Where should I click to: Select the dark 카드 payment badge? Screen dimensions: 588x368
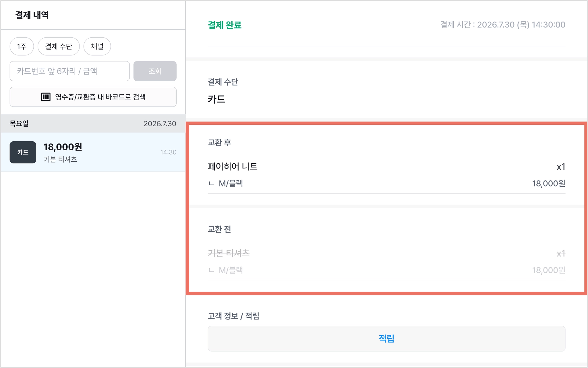click(x=23, y=152)
